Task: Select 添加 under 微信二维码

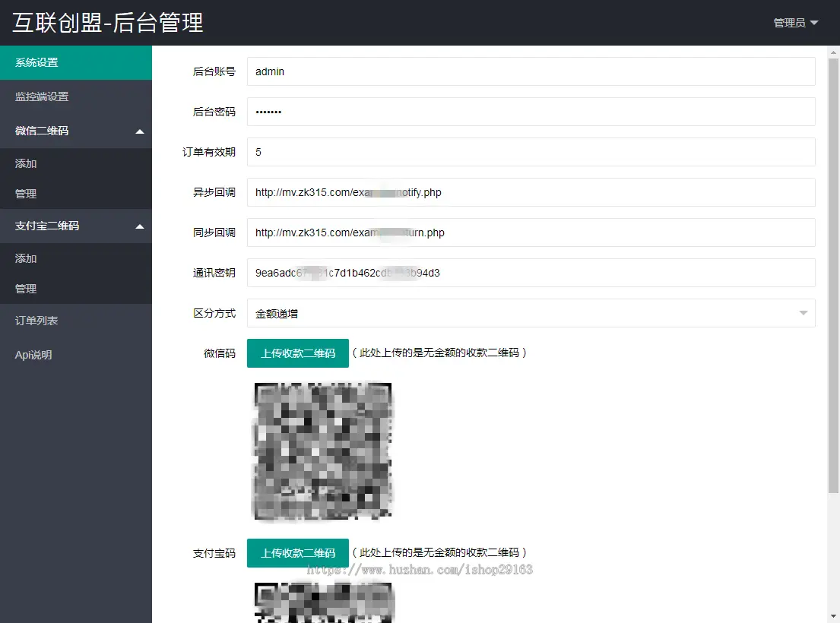Action: pos(75,164)
